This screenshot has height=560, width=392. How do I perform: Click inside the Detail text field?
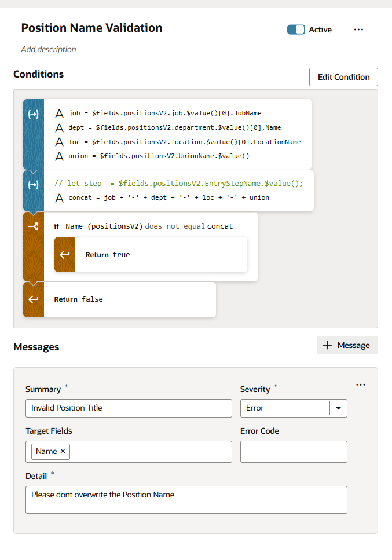click(185, 499)
